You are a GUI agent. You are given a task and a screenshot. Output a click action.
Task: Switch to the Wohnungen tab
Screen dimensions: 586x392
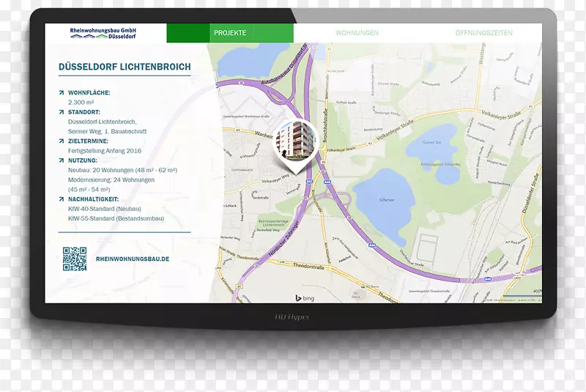tap(357, 33)
